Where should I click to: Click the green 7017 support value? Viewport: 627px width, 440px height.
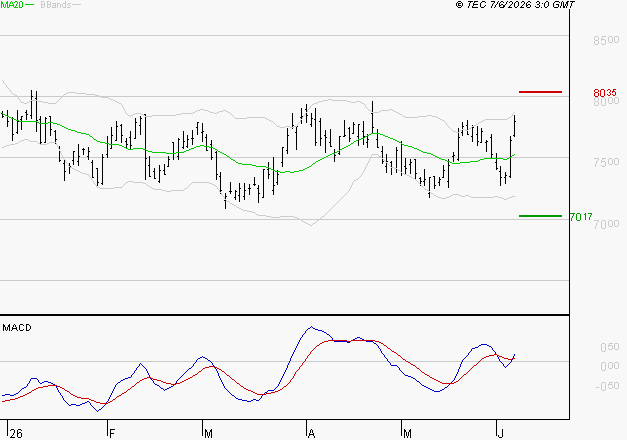(x=581, y=217)
